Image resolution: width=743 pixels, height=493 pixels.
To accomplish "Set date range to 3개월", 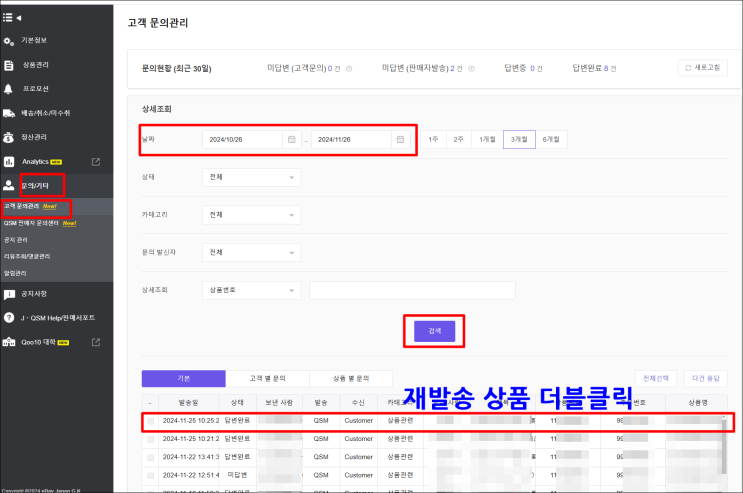I will 519,139.
